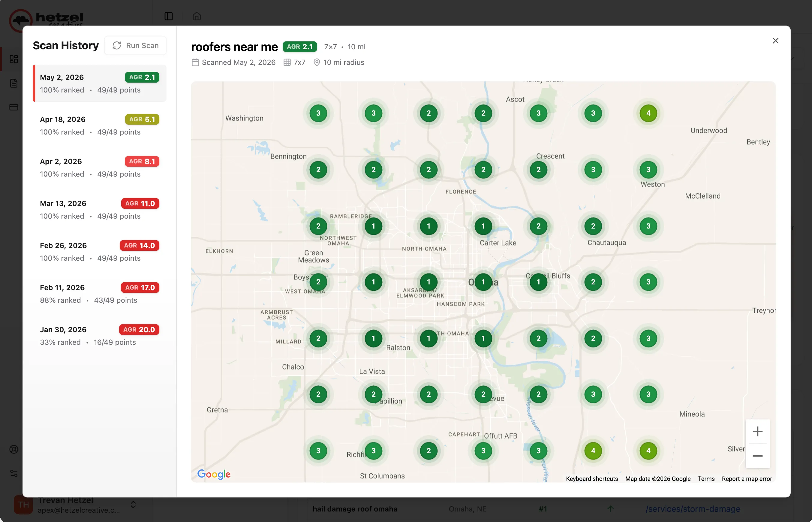Open the settings sliders icon in the sidebar

[x=14, y=474]
